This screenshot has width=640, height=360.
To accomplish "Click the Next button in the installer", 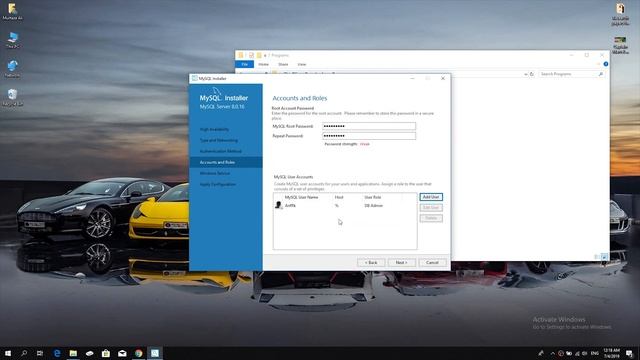I will 402,262.
